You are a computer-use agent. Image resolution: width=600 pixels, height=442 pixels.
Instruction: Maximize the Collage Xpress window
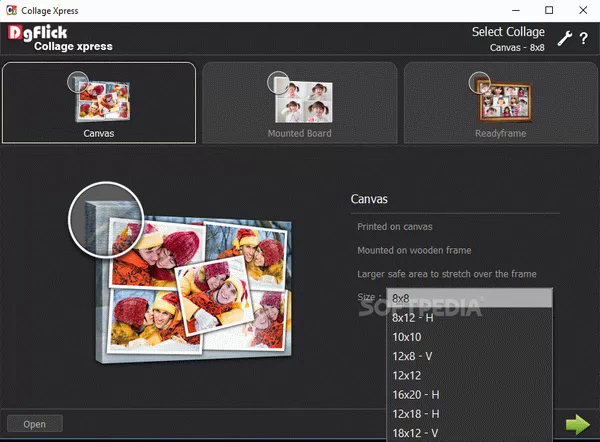tap(549, 10)
